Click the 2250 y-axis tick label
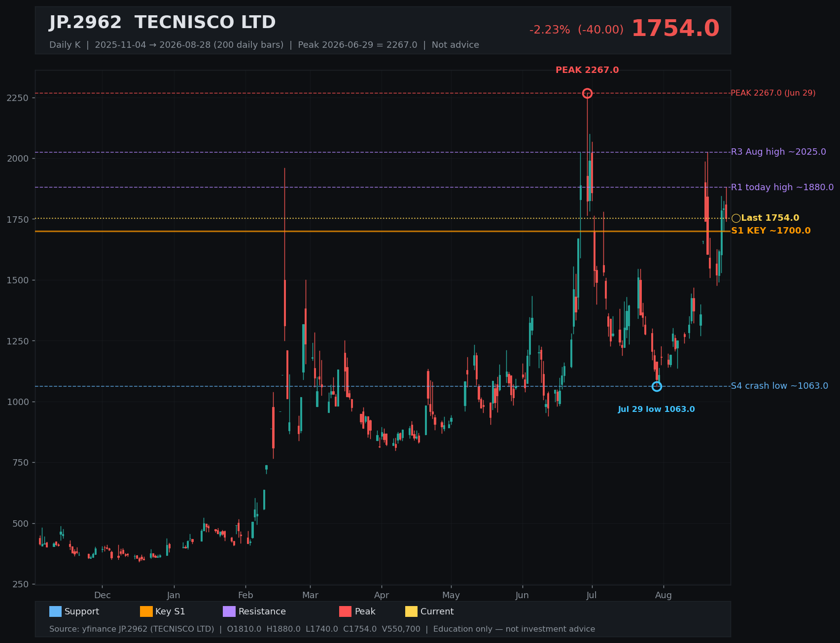Screen dimensions: 840x643 pos(18,98)
